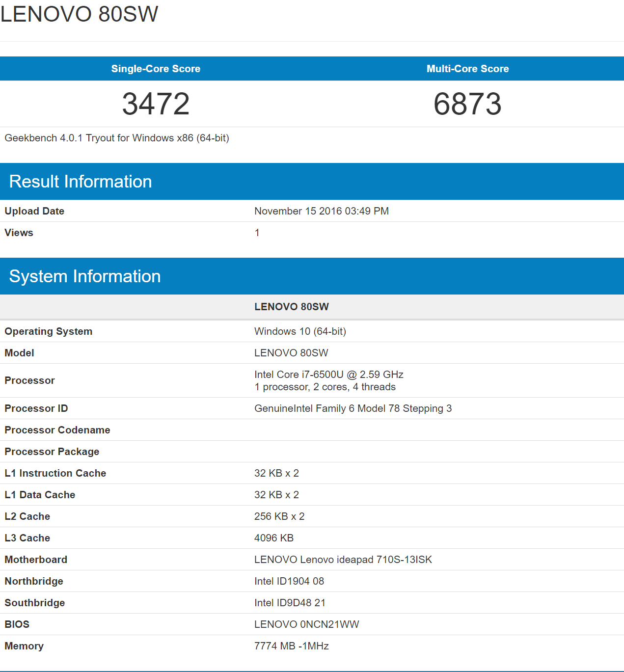
Task: Select the Operating System label
Action: [x=49, y=331]
